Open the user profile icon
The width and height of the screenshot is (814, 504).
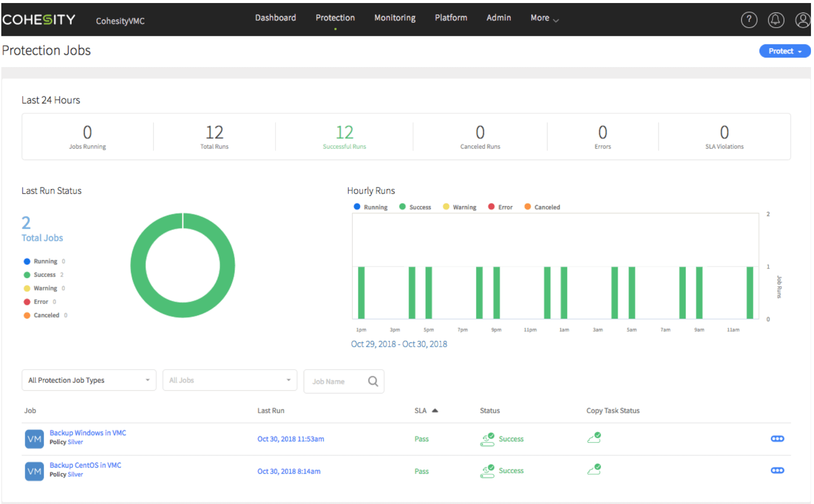(x=802, y=20)
